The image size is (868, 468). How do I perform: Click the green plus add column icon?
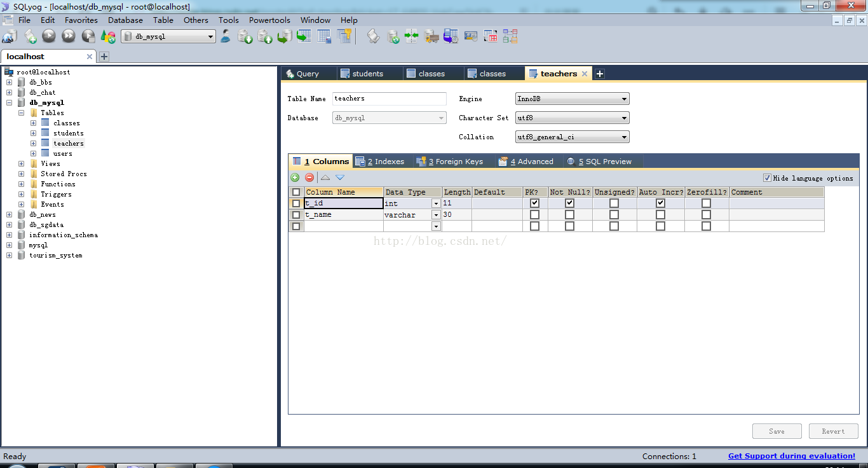point(295,178)
